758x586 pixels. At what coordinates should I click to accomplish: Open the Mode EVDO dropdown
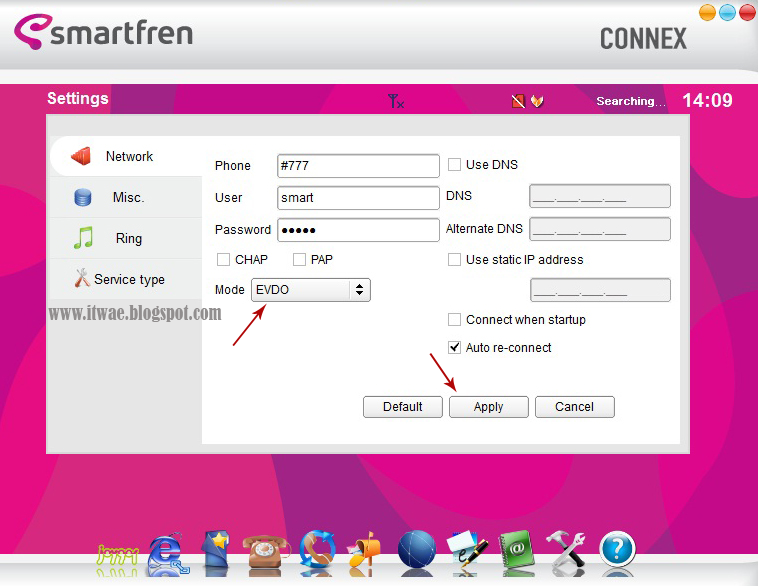(x=310, y=290)
